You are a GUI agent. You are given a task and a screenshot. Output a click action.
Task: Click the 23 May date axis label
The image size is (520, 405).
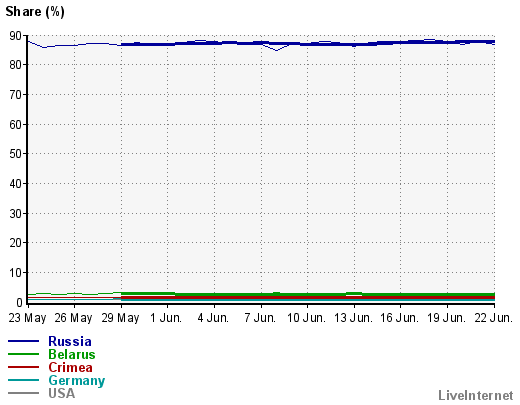27,318
